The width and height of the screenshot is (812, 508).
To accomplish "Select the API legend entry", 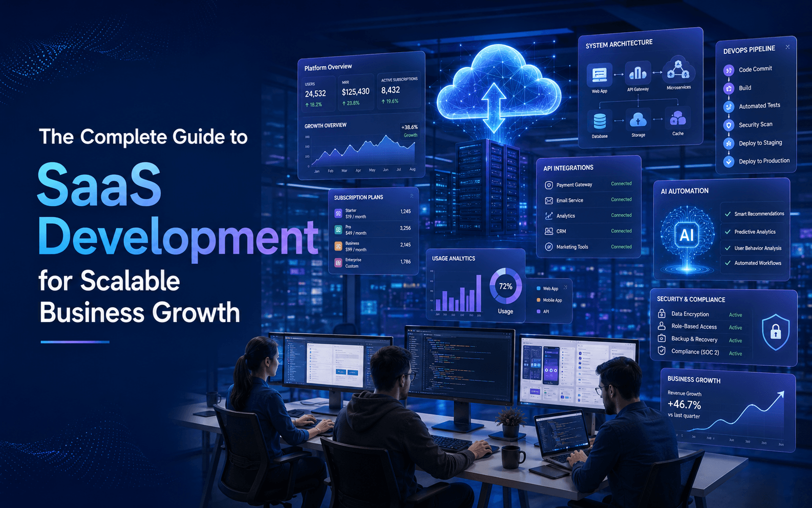I will [543, 311].
